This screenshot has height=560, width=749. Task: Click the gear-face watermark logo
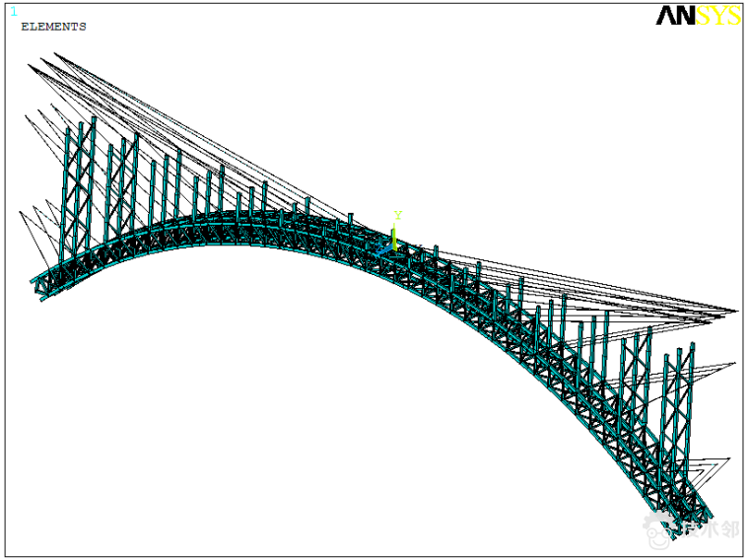click(658, 527)
